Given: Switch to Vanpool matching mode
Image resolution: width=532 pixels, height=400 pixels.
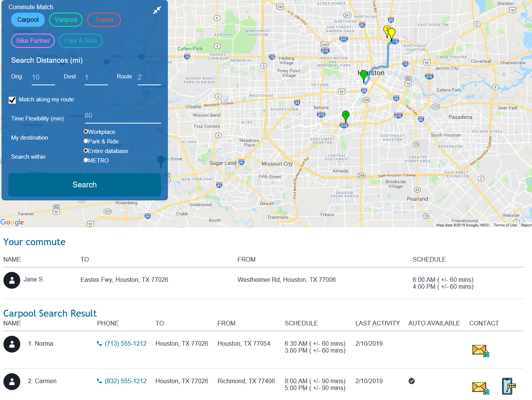Looking at the screenshot, I should (65, 20).
